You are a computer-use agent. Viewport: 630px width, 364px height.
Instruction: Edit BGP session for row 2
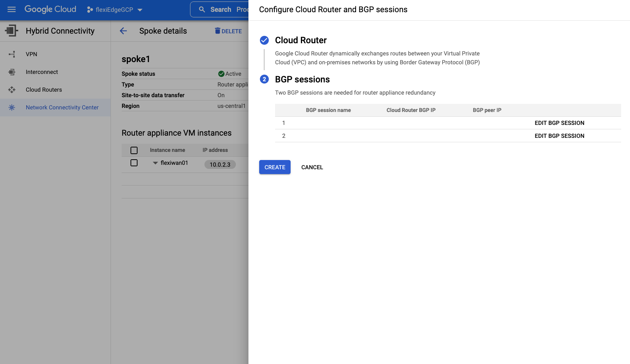click(559, 136)
